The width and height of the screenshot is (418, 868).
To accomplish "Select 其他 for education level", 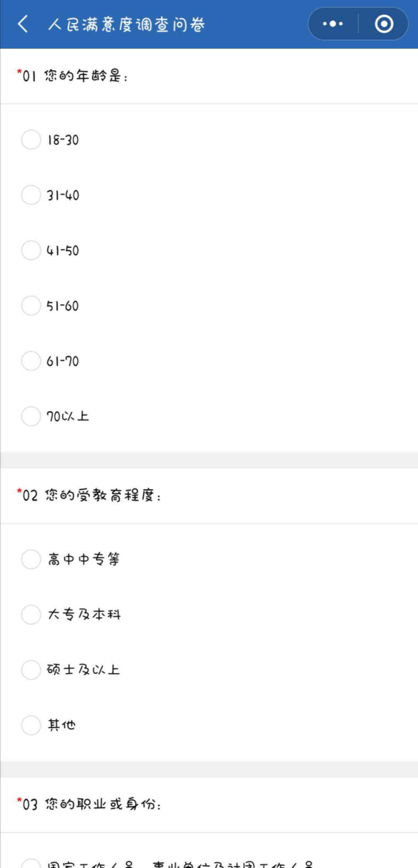I will coord(31,725).
